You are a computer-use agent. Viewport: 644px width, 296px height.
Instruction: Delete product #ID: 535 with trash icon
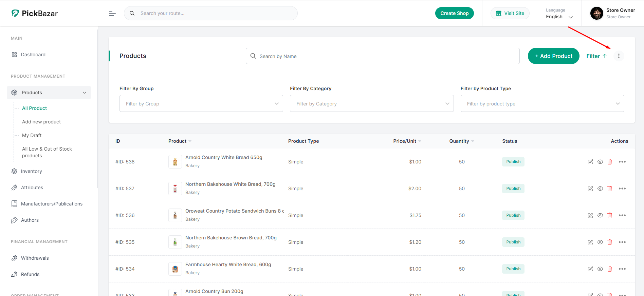[x=609, y=242]
